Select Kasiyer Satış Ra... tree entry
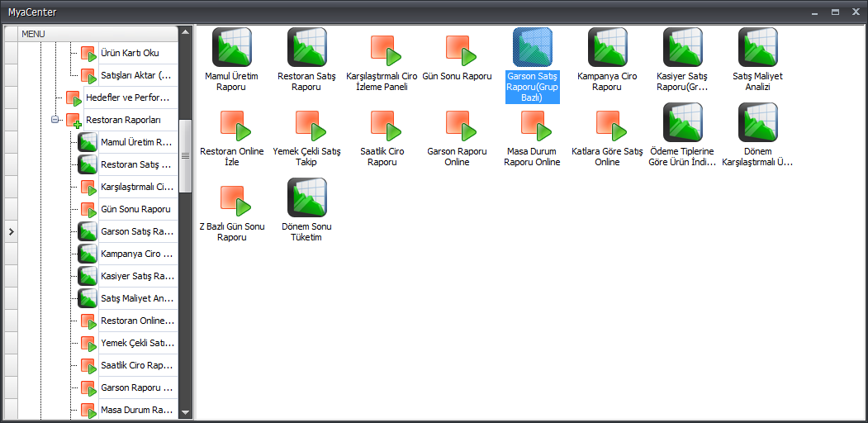868x423 pixels. coord(137,276)
